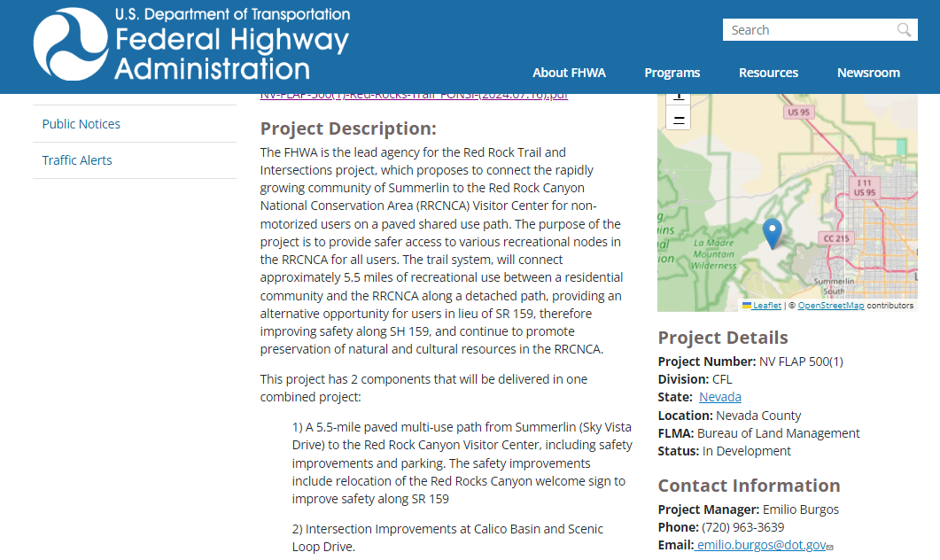Click the blue map location marker
940x560 pixels.
point(773,233)
